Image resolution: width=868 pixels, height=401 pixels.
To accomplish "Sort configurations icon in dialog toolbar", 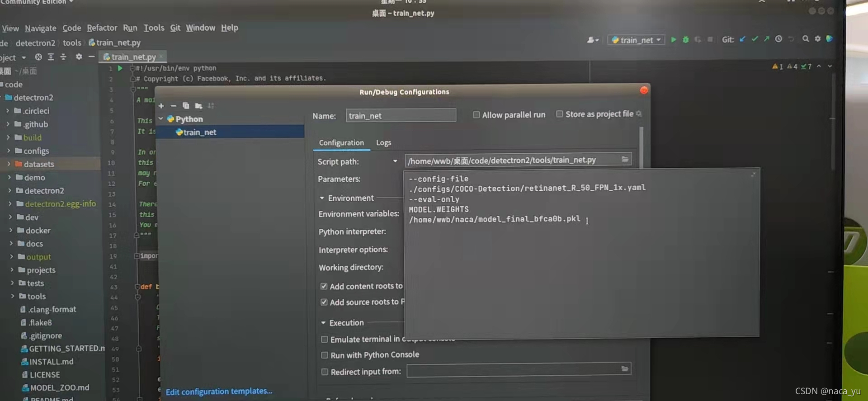I will tap(211, 106).
